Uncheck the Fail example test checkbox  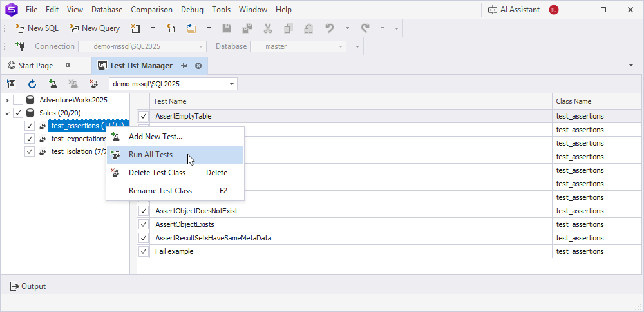click(144, 251)
